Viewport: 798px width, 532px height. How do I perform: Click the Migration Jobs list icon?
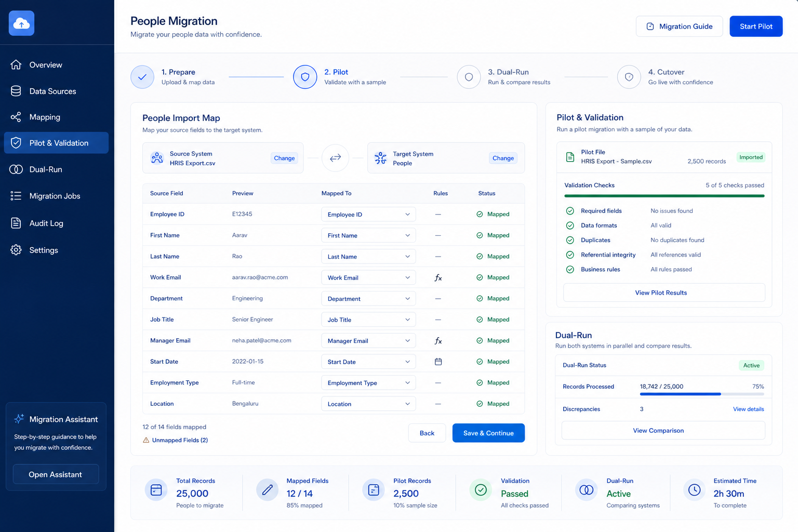pyautogui.click(x=16, y=196)
